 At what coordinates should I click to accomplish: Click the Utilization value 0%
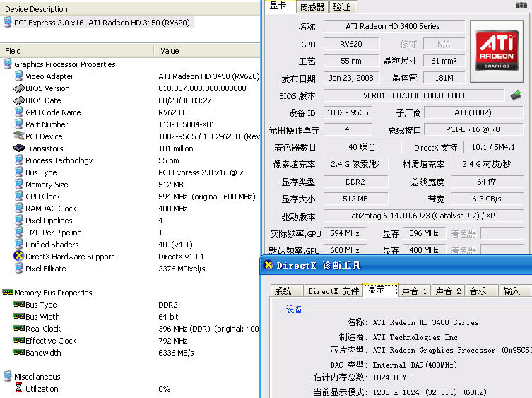(164, 389)
